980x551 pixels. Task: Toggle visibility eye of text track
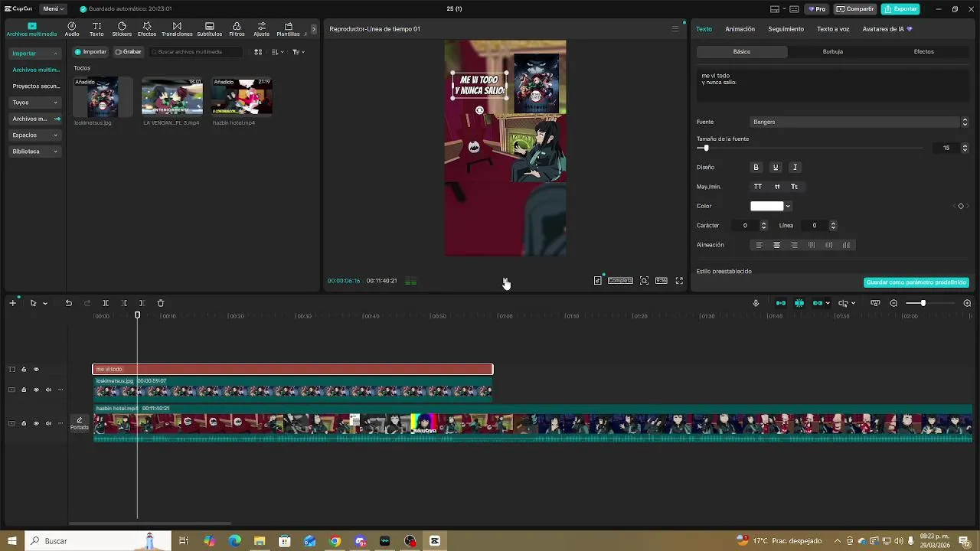pos(36,370)
